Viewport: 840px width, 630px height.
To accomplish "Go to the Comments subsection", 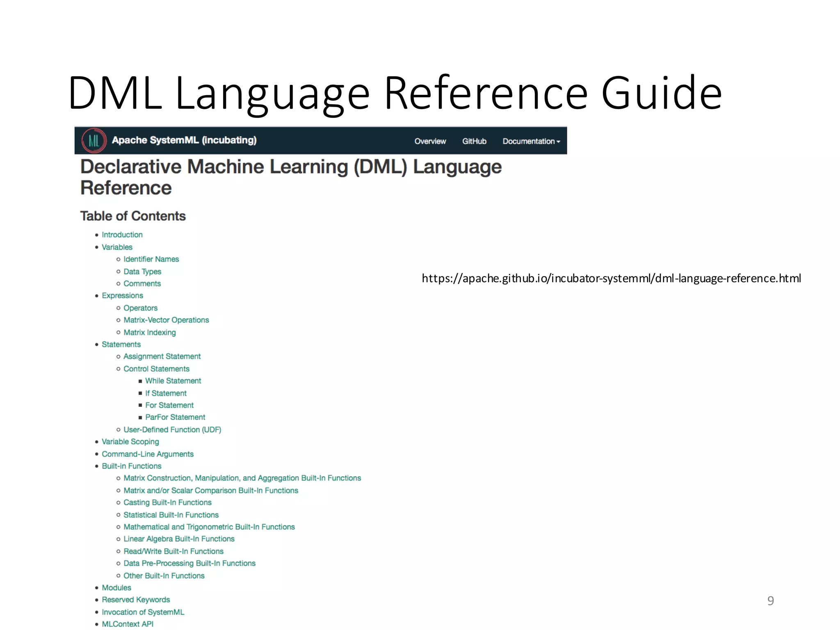I will [142, 283].
